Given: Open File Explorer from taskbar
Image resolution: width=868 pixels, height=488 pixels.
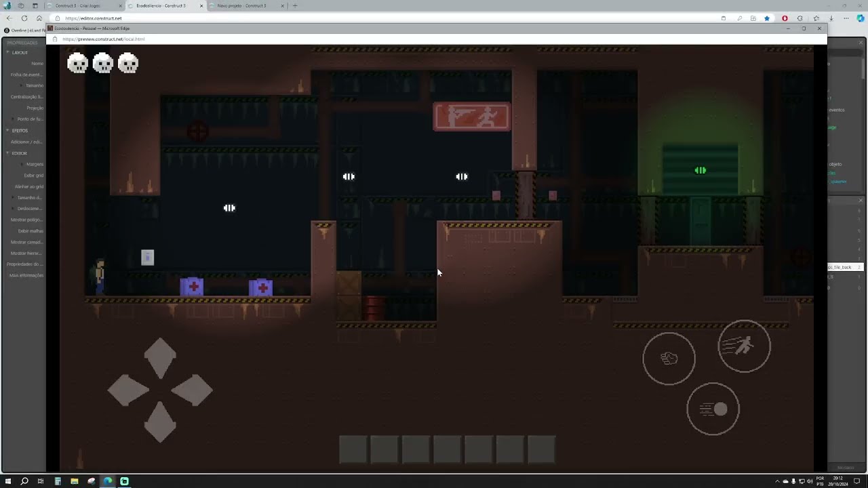Looking at the screenshot, I should pyautogui.click(x=75, y=481).
